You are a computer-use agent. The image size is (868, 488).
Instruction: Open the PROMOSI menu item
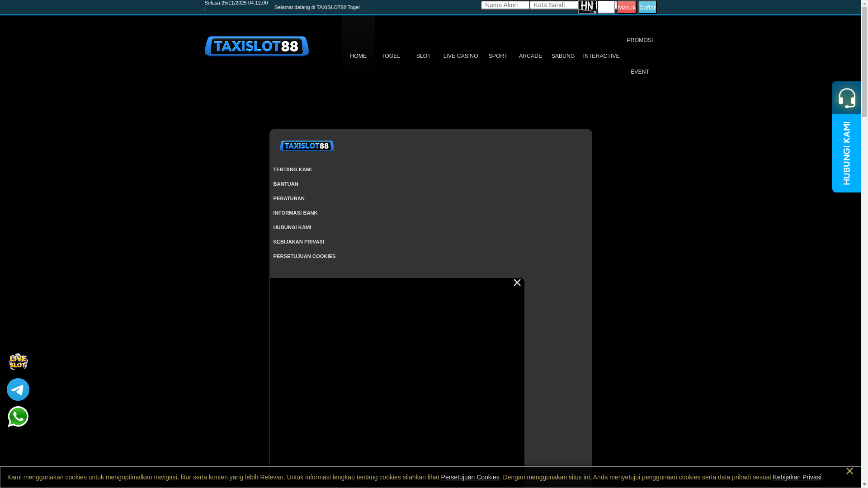tap(640, 40)
